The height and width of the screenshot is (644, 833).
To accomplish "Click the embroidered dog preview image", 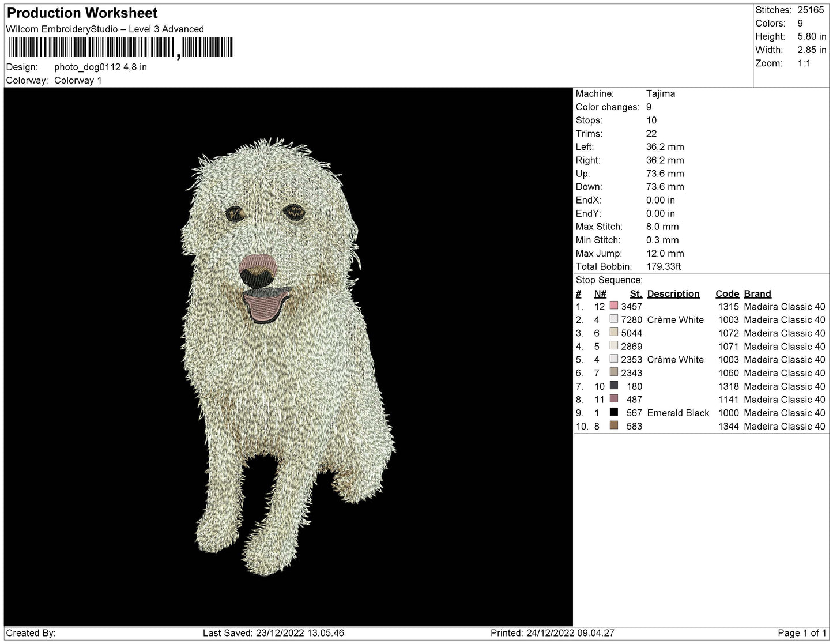I will 288,357.
